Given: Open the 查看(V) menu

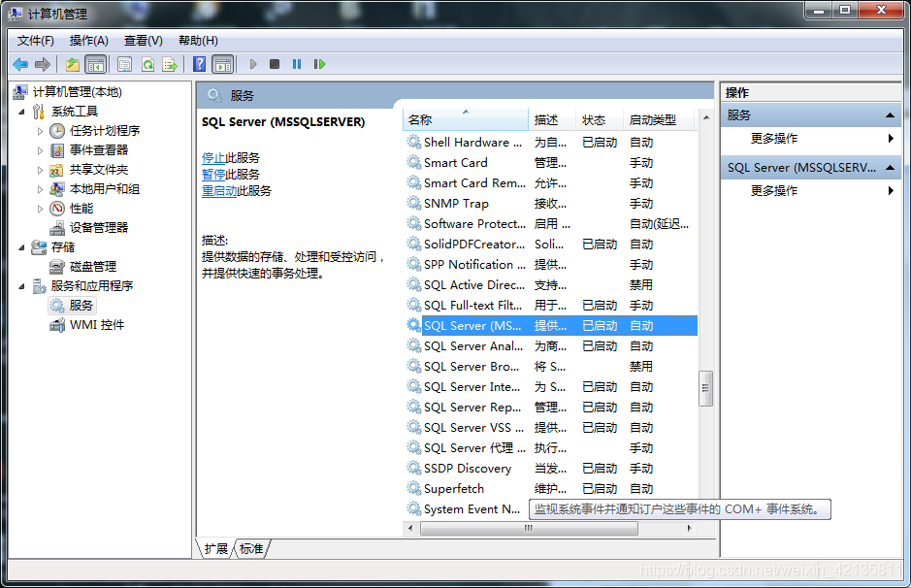Looking at the screenshot, I should coord(143,41).
